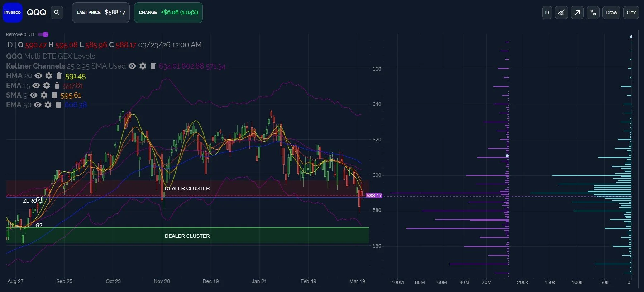Click the Jan 21 date axis label

[x=259, y=281]
